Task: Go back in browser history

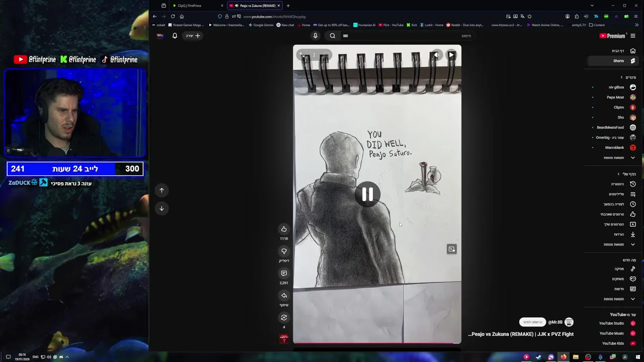Action: [x=154, y=16]
